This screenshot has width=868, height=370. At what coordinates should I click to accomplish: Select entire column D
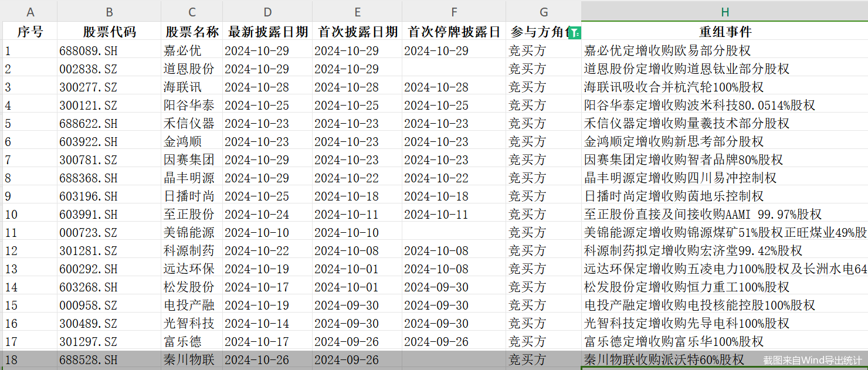267,12
